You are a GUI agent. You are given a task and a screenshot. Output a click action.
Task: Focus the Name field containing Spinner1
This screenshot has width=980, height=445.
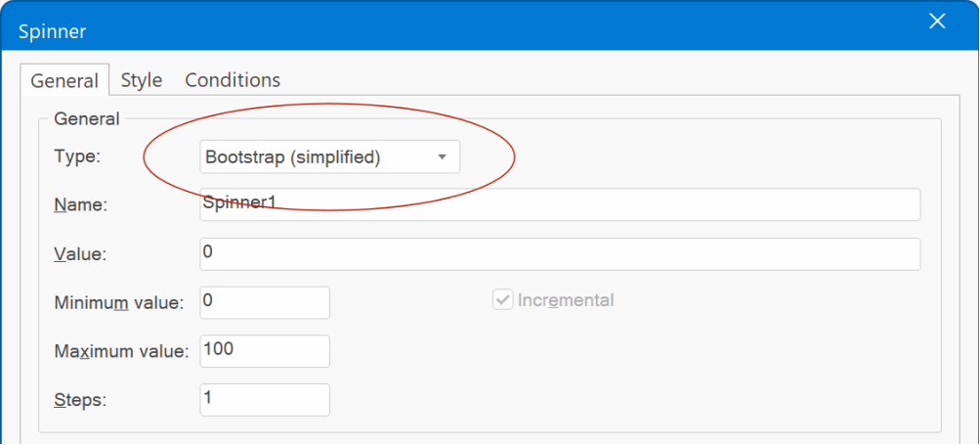[x=560, y=204]
